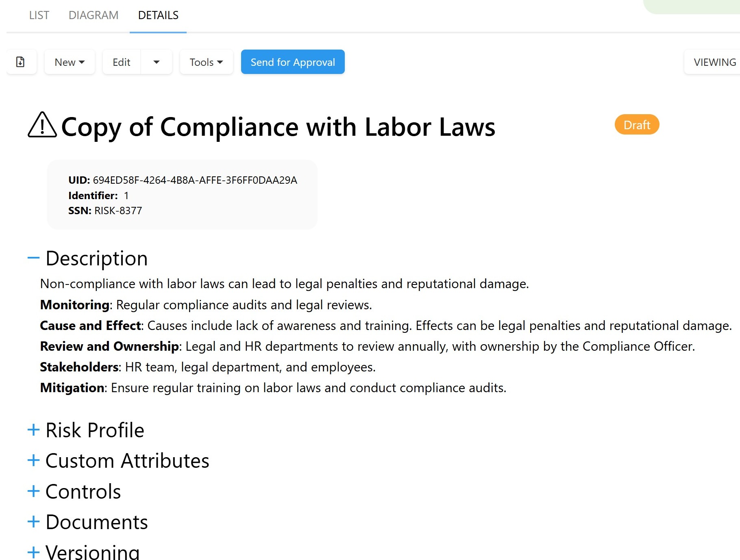
Task: Open the New dropdown menu
Action: 70,62
